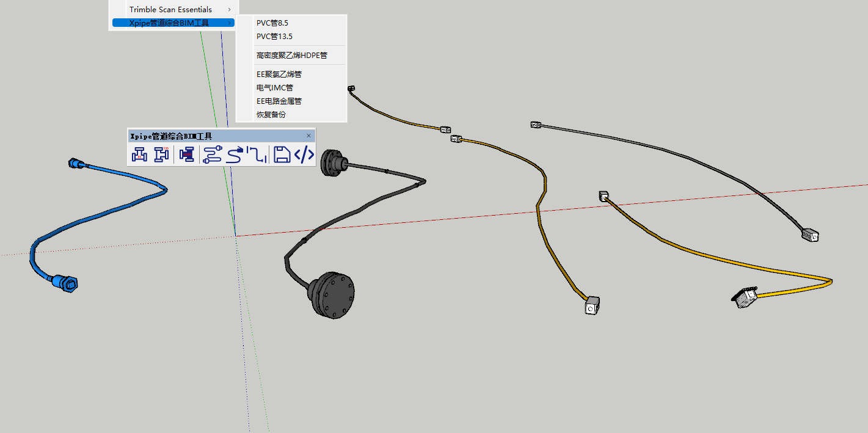The image size is (868, 433).
Task: Pick the 电气IMC管 menu option
Action: pyautogui.click(x=274, y=88)
